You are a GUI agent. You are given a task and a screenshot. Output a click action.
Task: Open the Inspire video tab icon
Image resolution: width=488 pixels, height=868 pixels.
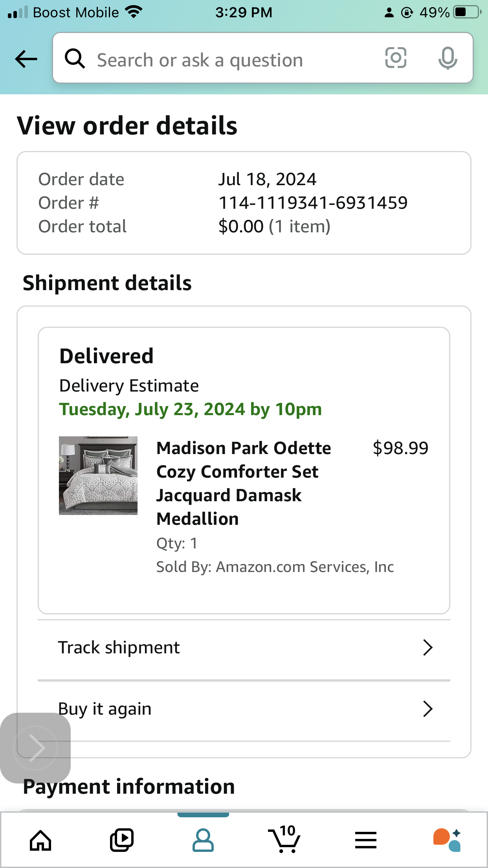[x=122, y=840]
